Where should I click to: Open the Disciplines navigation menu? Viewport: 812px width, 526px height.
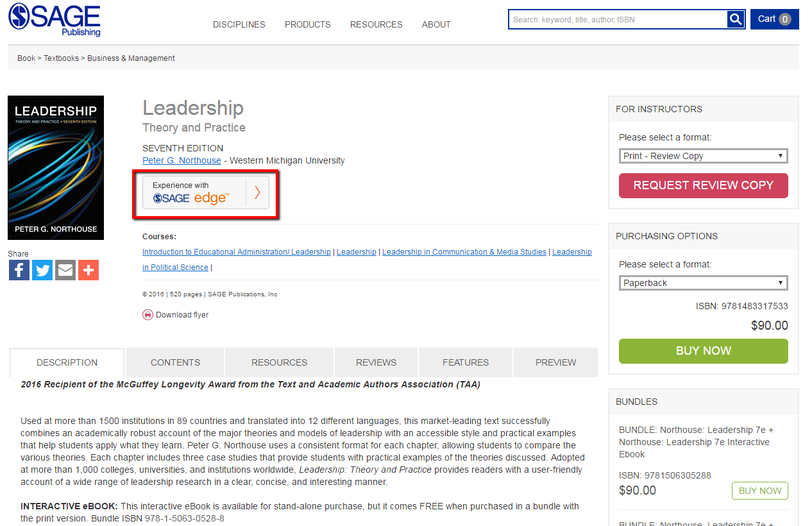(x=239, y=24)
